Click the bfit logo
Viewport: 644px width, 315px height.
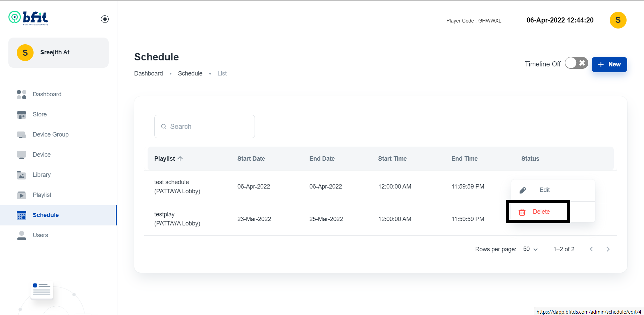click(29, 18)
